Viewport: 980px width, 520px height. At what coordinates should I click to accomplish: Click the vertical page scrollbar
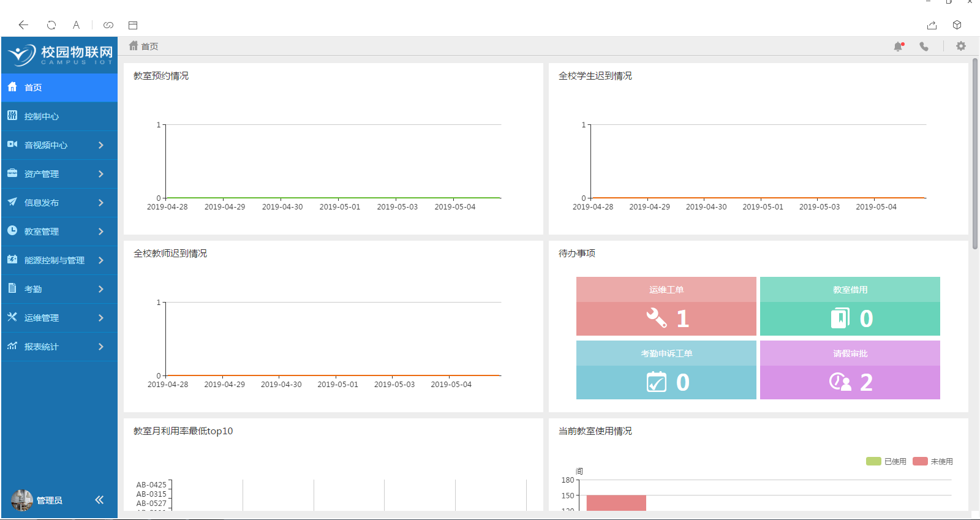tap(974, 153)
